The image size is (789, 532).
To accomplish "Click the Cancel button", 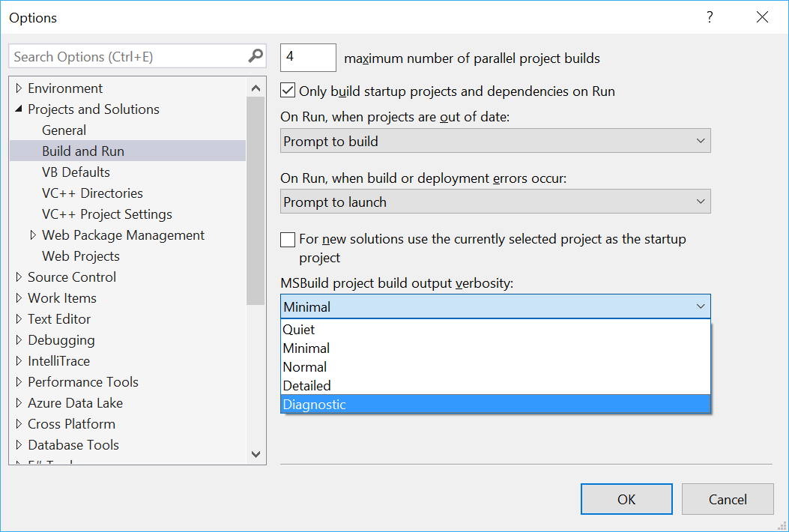I will (x=727, y=499).
